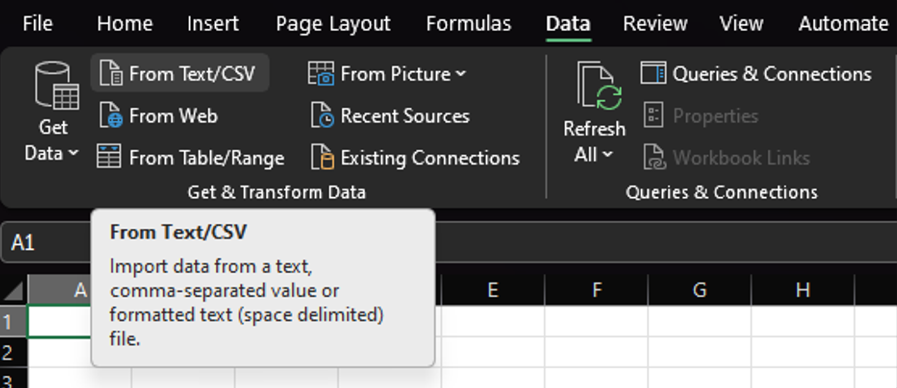Expand the Refresh All dropdown arrow
The width and height of the screenshot is (897, 388).
pos(608,154)
